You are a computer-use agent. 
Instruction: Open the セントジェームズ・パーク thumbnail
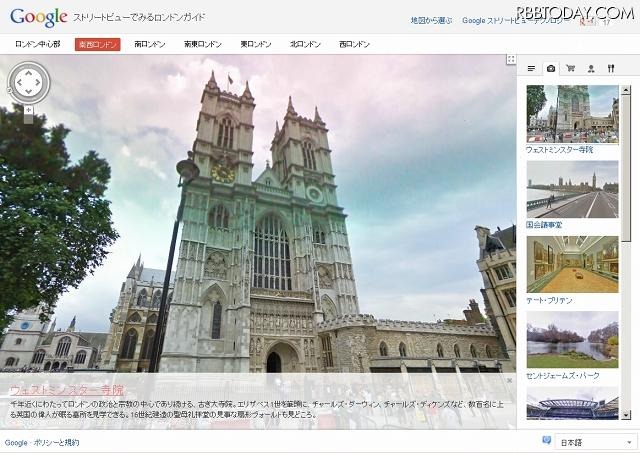pos(572,340)
